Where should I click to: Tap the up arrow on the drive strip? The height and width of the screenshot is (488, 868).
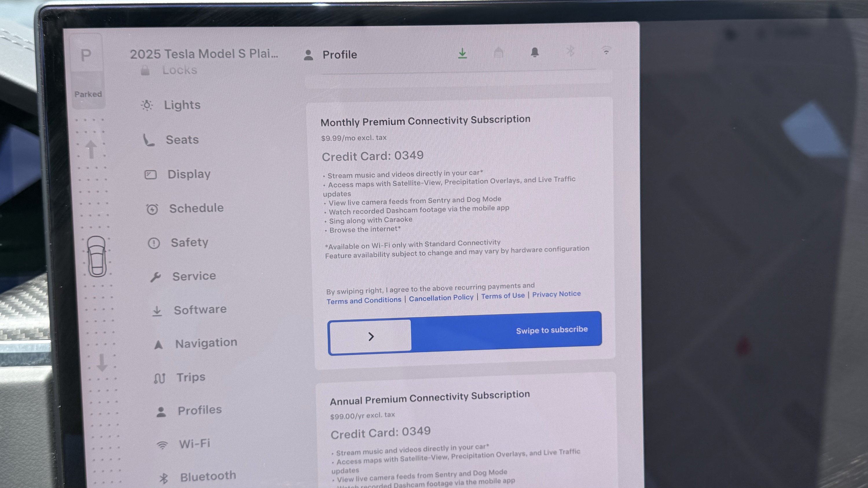point(91,149)
